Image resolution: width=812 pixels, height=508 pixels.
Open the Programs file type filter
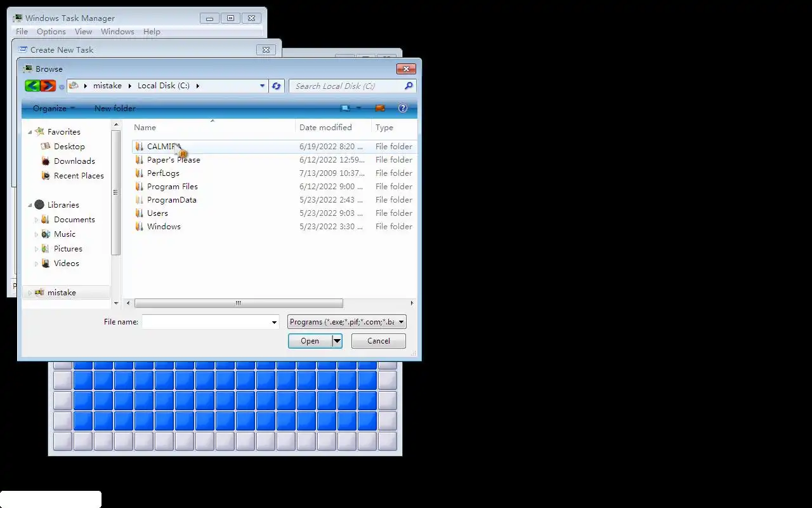pyautogui.click(x=347, y=322)
